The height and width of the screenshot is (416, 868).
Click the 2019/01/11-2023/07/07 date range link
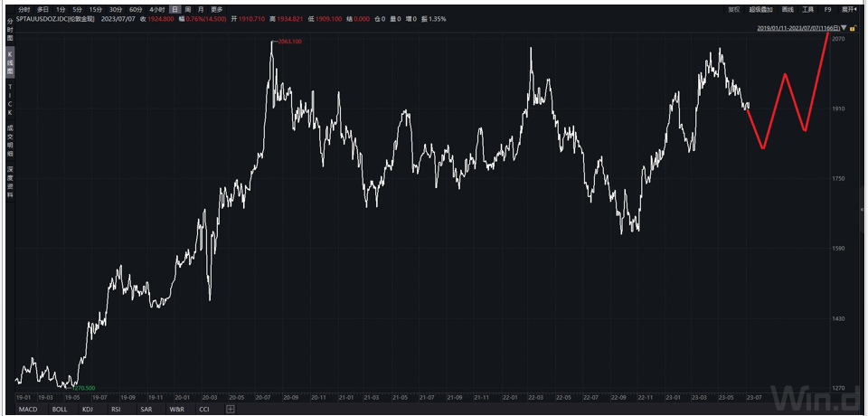pyautogui.click(x=797, y=28)
